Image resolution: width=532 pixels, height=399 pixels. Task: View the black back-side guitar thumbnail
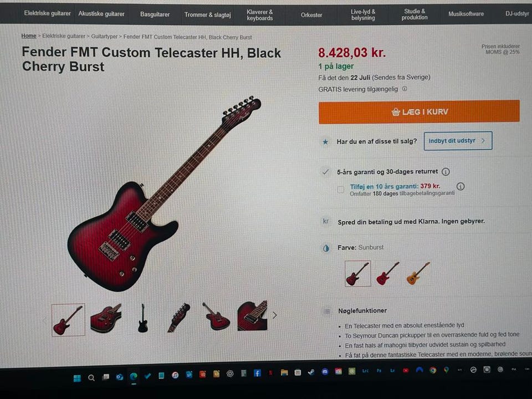coord(142,318)
